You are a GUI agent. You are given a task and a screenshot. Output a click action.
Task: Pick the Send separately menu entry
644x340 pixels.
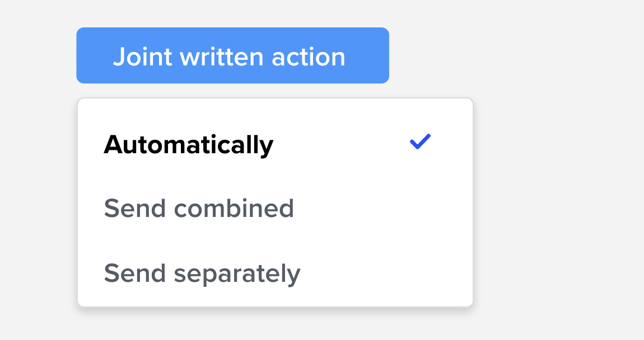click(202, 273)
